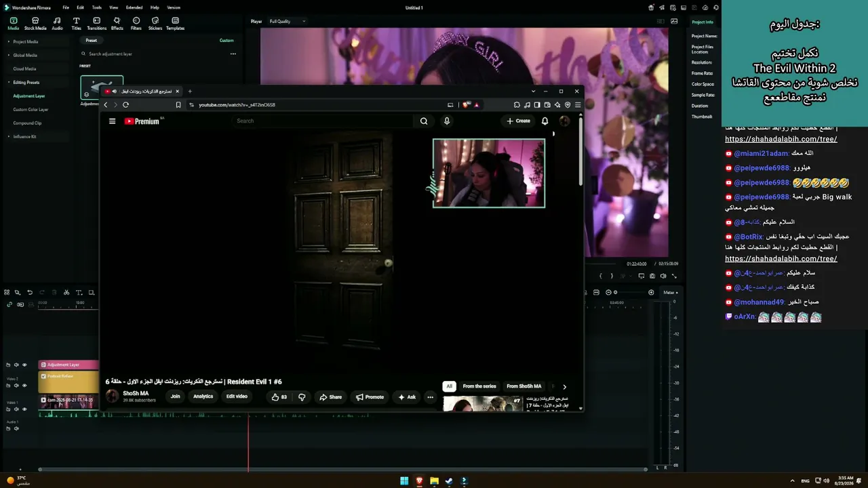This screenshot has width=868, height=488.
Task: Click the YouTube hamburger guide menu
Action: (112, 121)
